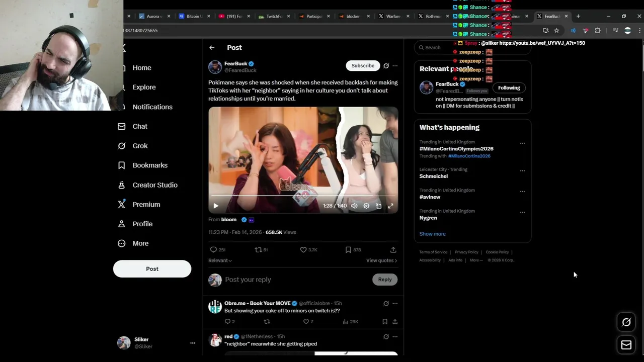Open Home in the sidebar
This screenshot has width=644, height=362.
142,68
